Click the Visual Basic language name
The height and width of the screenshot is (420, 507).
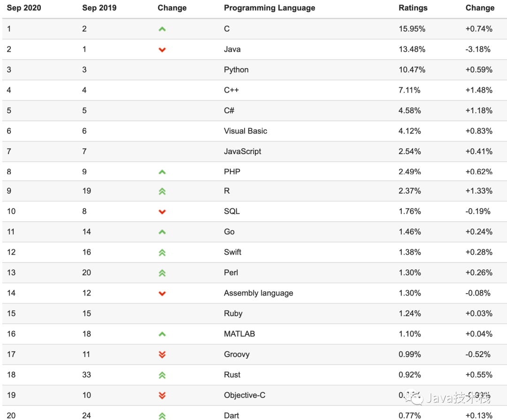pyautogui.click(x=245, y=131)
